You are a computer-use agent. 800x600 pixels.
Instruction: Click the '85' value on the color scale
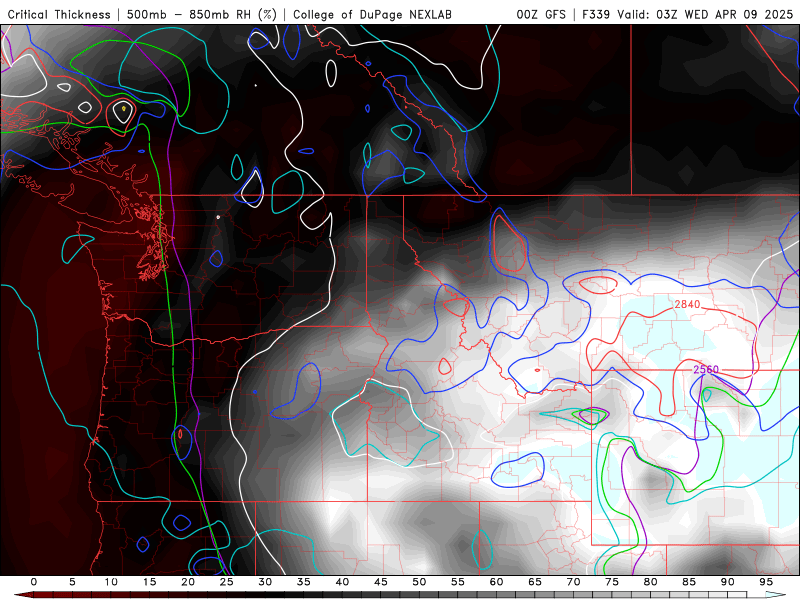[x=689, y=582]
